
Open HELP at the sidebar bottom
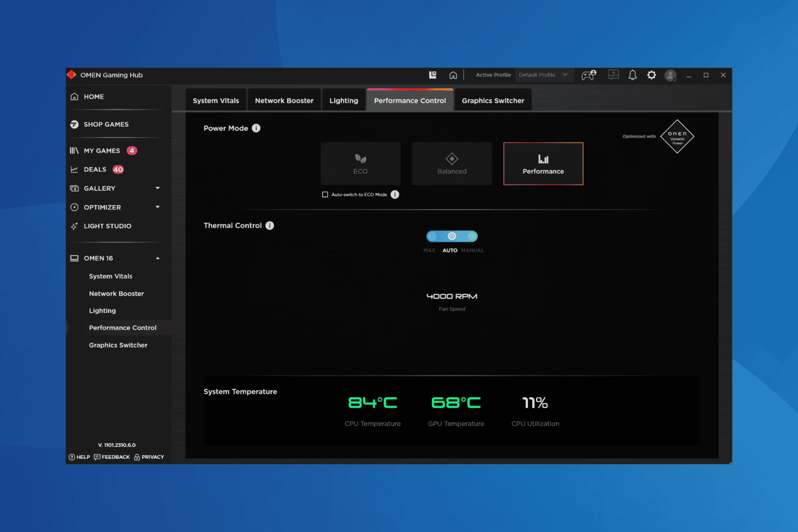(79, 457)
